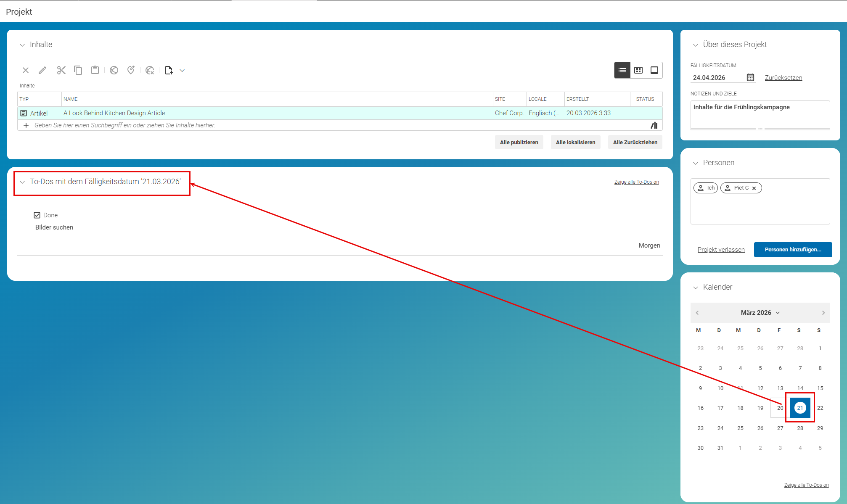Switch to thumbnail grid view
Viewport: 847px width, 504px height.
pos(638,70)
